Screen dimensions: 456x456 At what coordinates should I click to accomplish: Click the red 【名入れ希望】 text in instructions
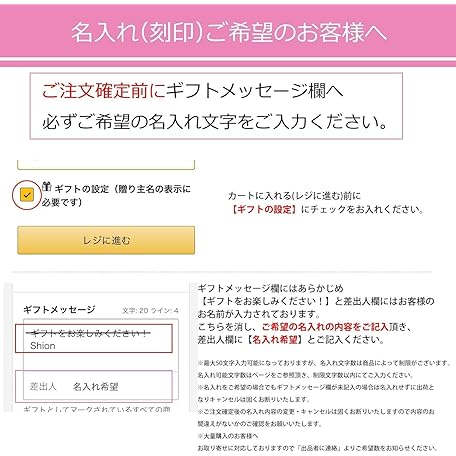[x=275, y=340]
